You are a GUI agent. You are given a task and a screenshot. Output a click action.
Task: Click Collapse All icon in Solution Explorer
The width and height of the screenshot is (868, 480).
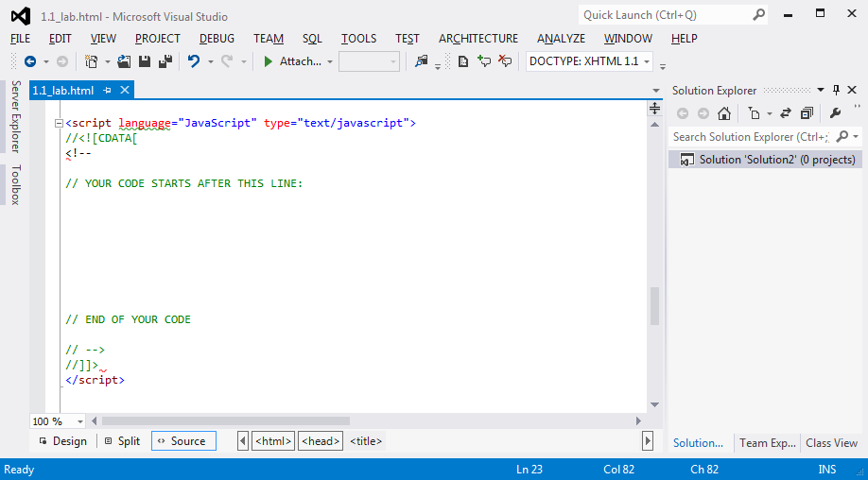tap(807, 113)
